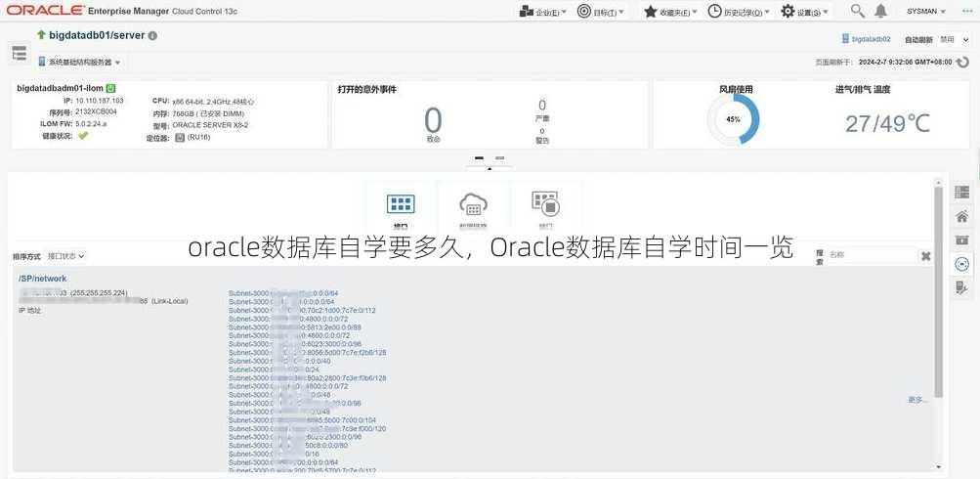Click the Oracle Enterprise Manager logo
Screen dimensions: 980x479
click(x=122, y=11)
